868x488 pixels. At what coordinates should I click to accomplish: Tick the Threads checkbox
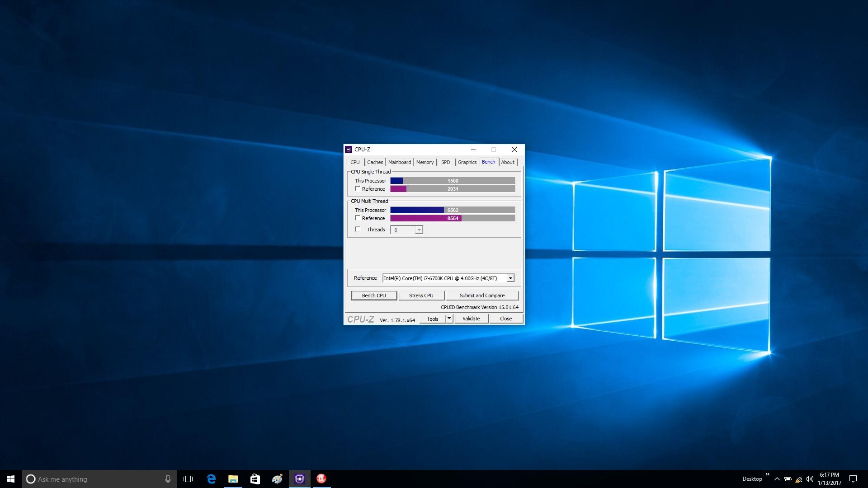point(358,230)
